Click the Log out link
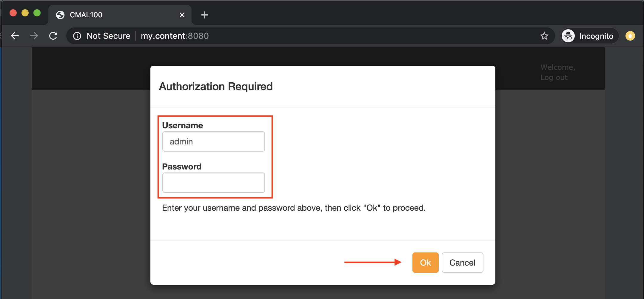The height and width of the screenshot is (299, 644). tap(554, 78)
